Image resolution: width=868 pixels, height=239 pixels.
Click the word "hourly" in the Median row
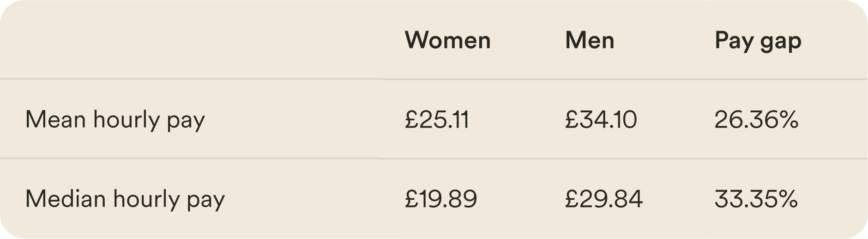click(x=146, y=199)
